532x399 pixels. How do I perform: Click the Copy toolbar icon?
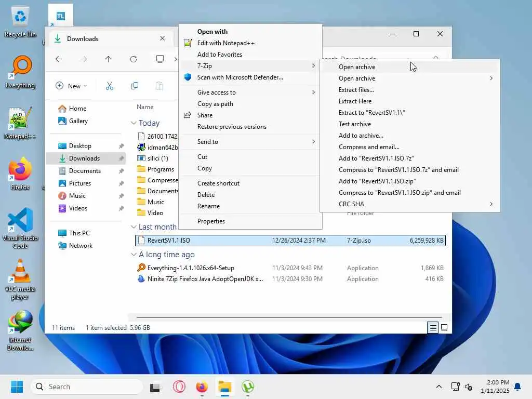(x=135, y=86)
